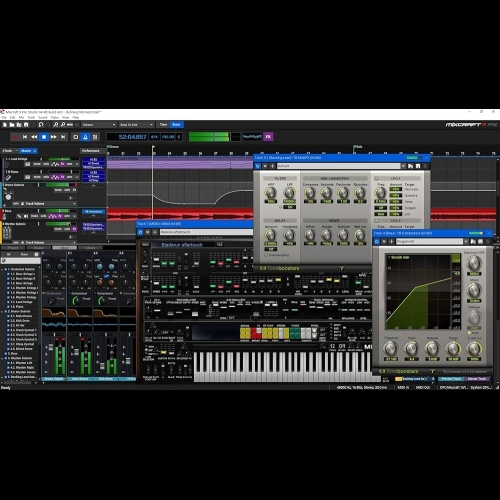Screen dimensions: 500x500
Task: Click the Open Project folder icon
Action: 12,125
